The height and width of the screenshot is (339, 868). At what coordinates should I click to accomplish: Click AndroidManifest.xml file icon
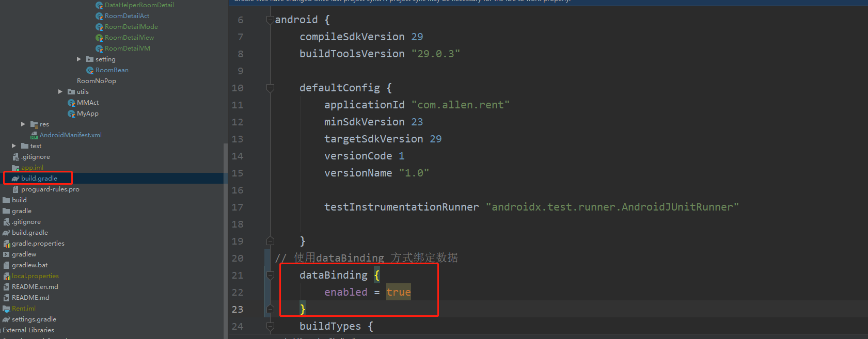pyautogui.click(x=34, y=135)
